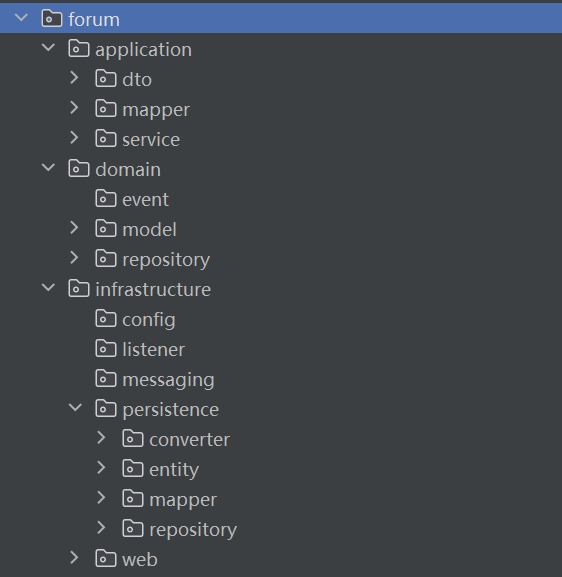Click the event package folder icon
562x577 pixels.
tap(106, 198)
